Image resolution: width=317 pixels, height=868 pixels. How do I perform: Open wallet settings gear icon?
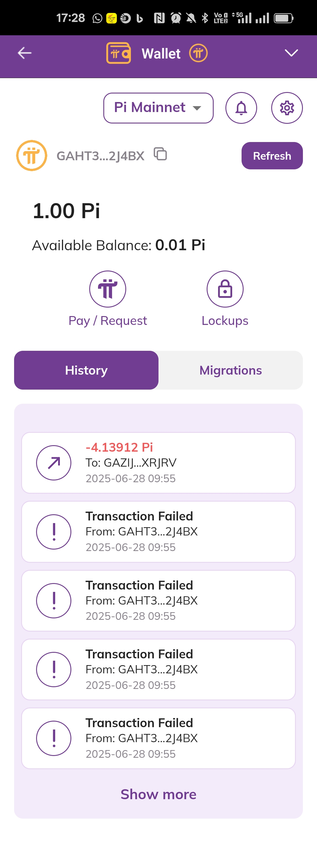click(287, 108)
